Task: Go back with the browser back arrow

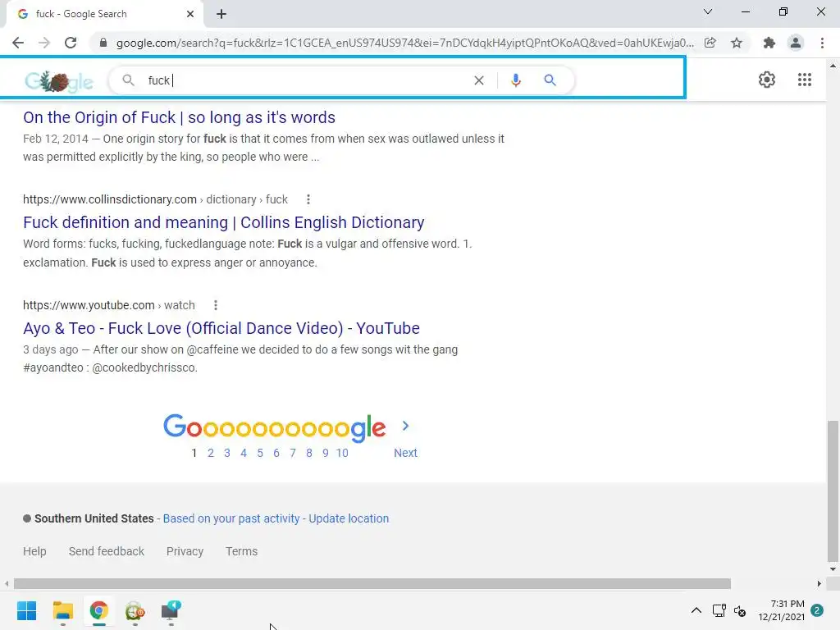Action: (18, 43)
